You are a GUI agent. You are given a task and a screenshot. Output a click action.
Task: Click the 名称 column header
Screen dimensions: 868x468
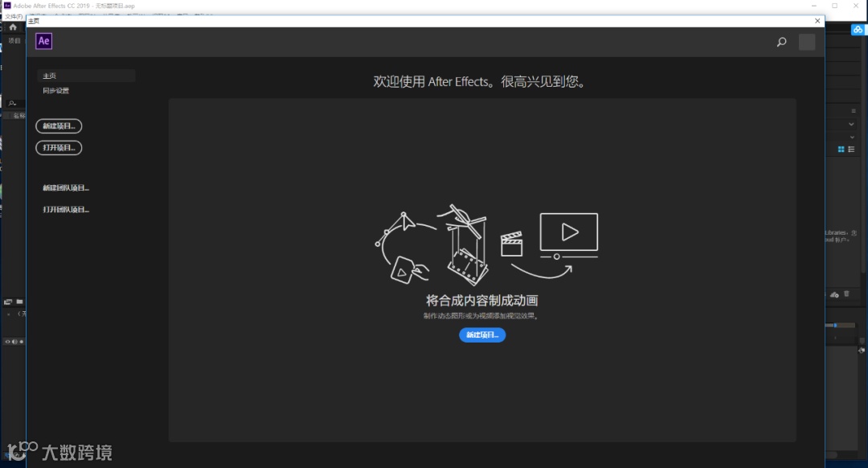(x=18, y=115)
